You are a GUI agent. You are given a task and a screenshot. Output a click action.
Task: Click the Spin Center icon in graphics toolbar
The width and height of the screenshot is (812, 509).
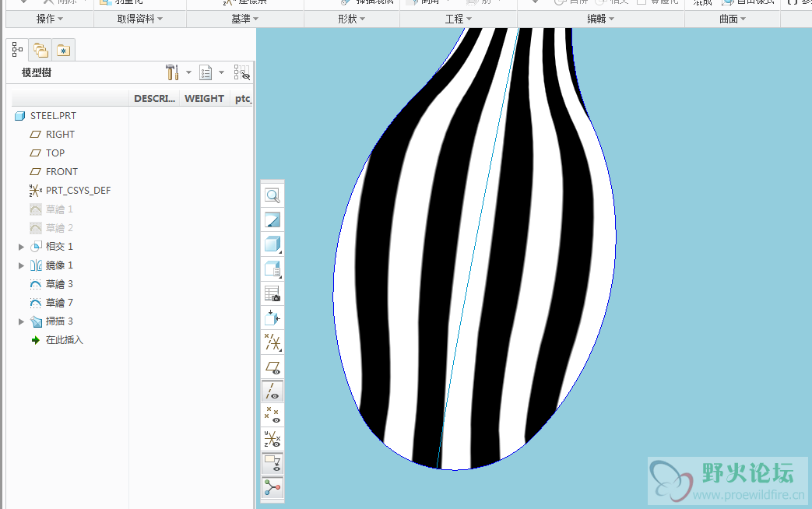[272, 488]
